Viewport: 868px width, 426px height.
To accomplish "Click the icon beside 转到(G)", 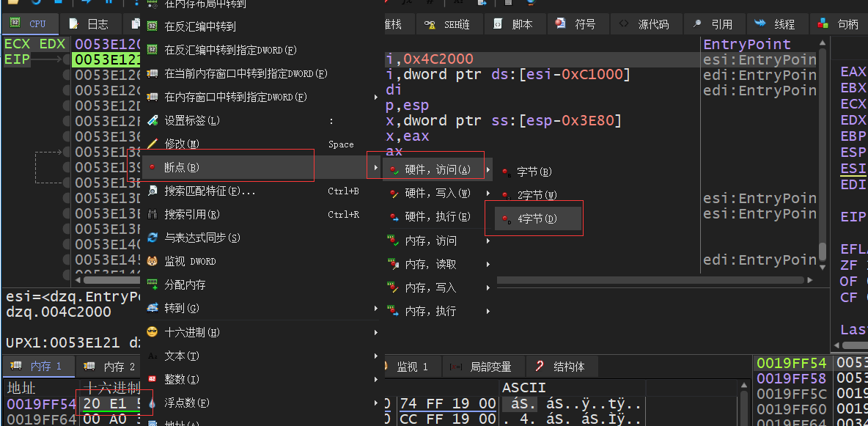I will 152,308.
